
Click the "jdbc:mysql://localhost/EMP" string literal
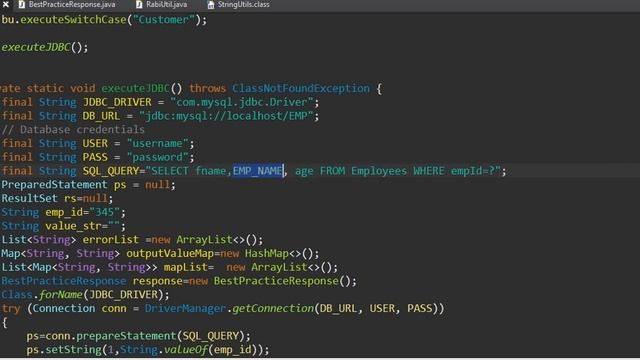(226, 116)
